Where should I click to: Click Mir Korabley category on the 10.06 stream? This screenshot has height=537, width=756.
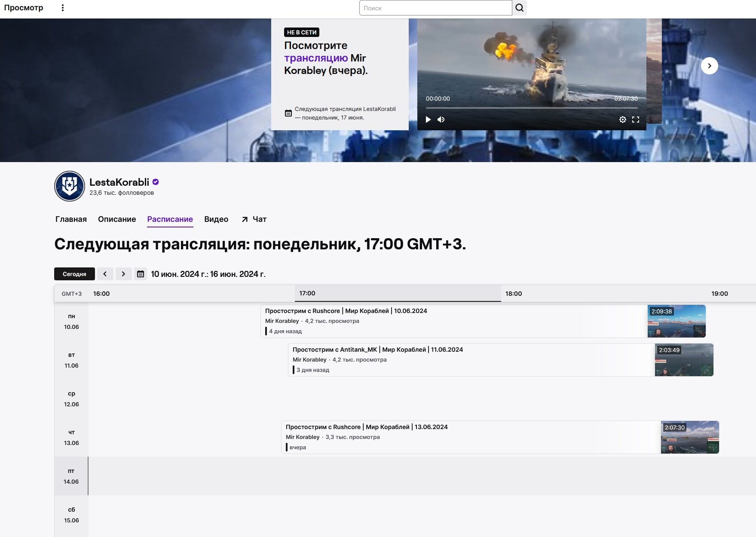282,321
